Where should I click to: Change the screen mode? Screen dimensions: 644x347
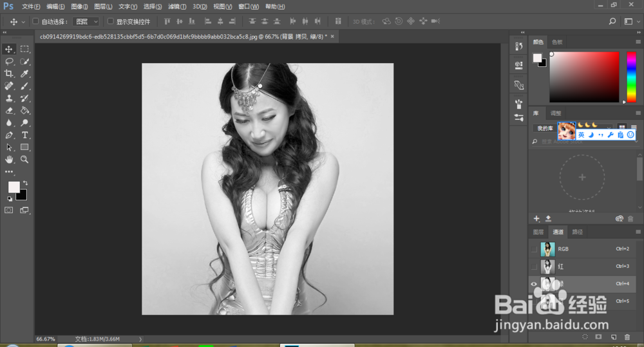pos(24,211)
